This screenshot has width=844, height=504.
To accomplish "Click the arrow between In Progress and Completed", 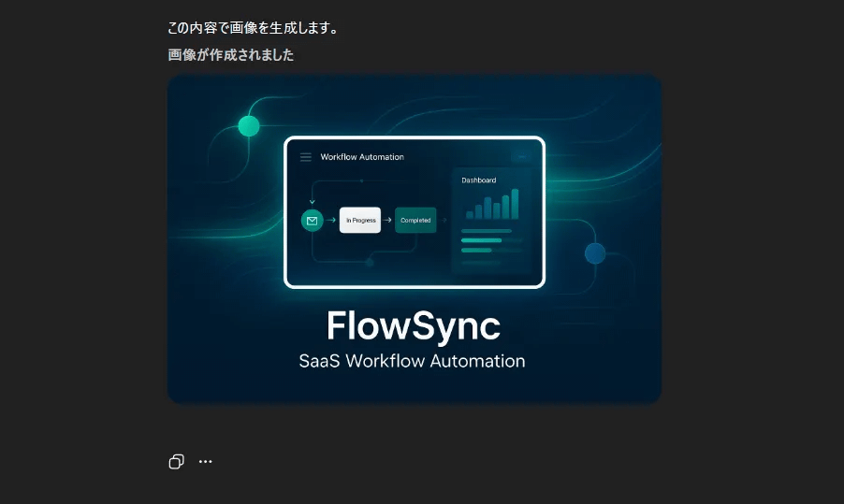I will tap(387, 221).
